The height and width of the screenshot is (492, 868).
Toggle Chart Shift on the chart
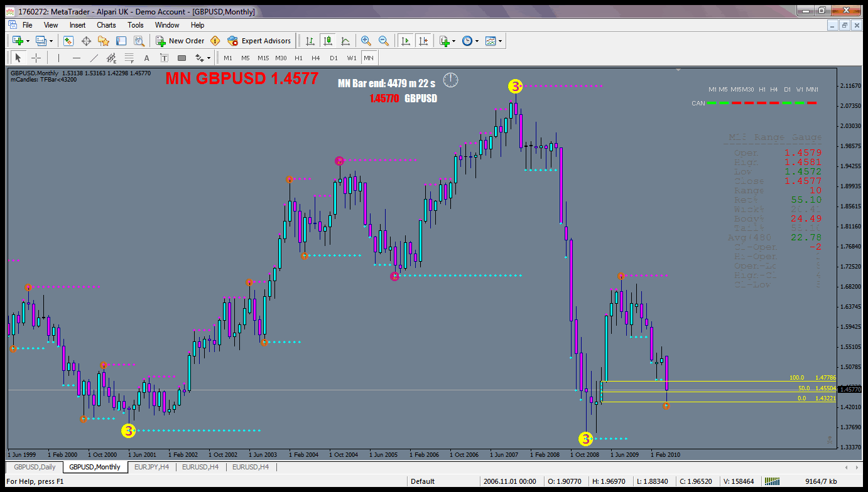423,41
